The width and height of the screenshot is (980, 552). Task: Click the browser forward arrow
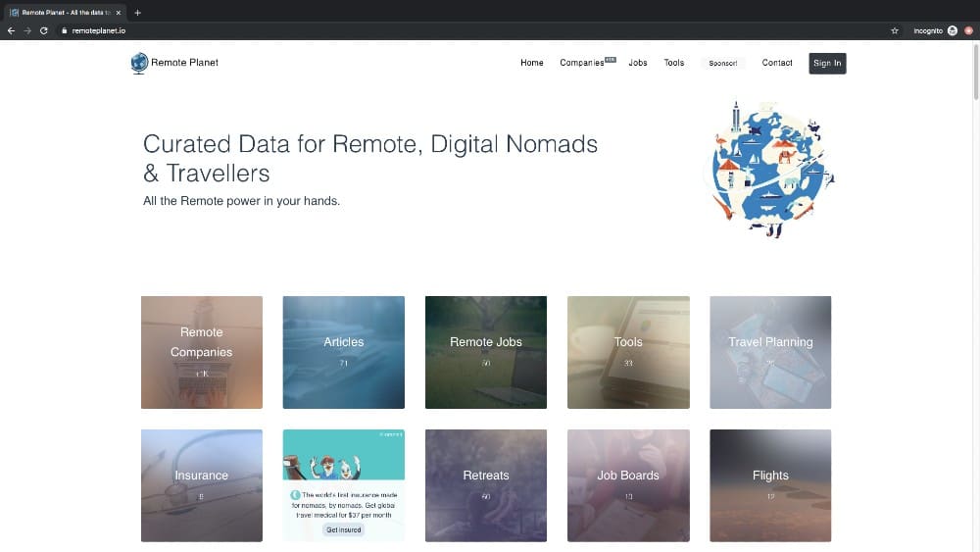tap(27, 30)
